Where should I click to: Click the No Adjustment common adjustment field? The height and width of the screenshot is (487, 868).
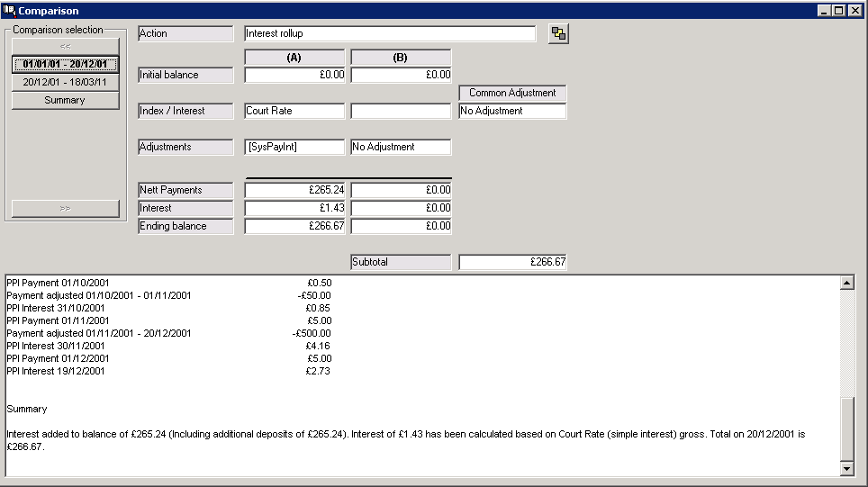tap(511, 112)
